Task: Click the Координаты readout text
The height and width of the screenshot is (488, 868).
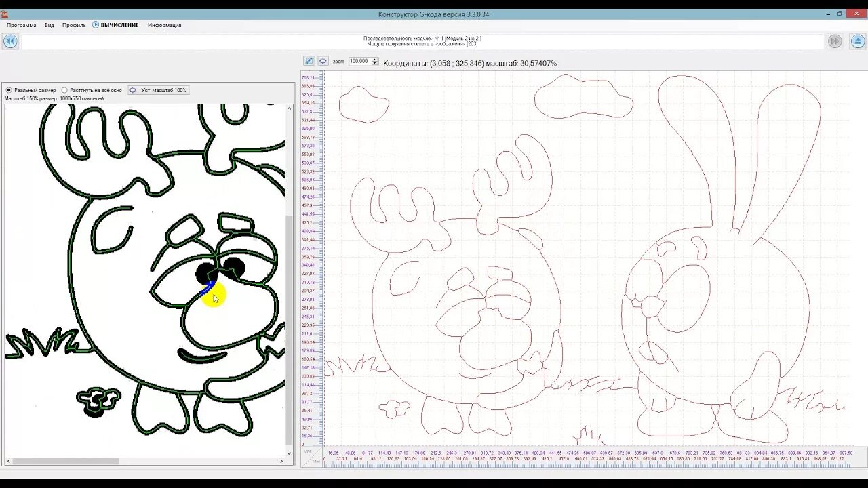Action: 470,63
